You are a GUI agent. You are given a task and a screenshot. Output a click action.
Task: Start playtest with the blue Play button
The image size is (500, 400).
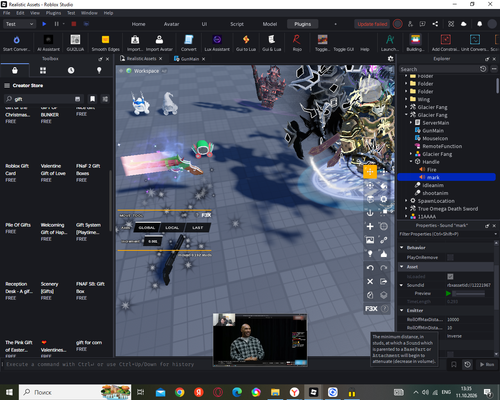(44, 24)
